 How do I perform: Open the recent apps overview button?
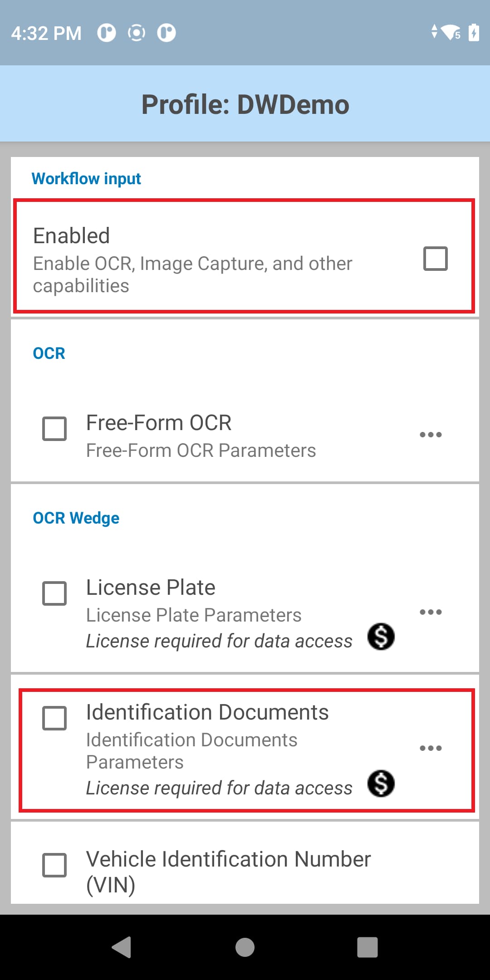tap(367, 947)
